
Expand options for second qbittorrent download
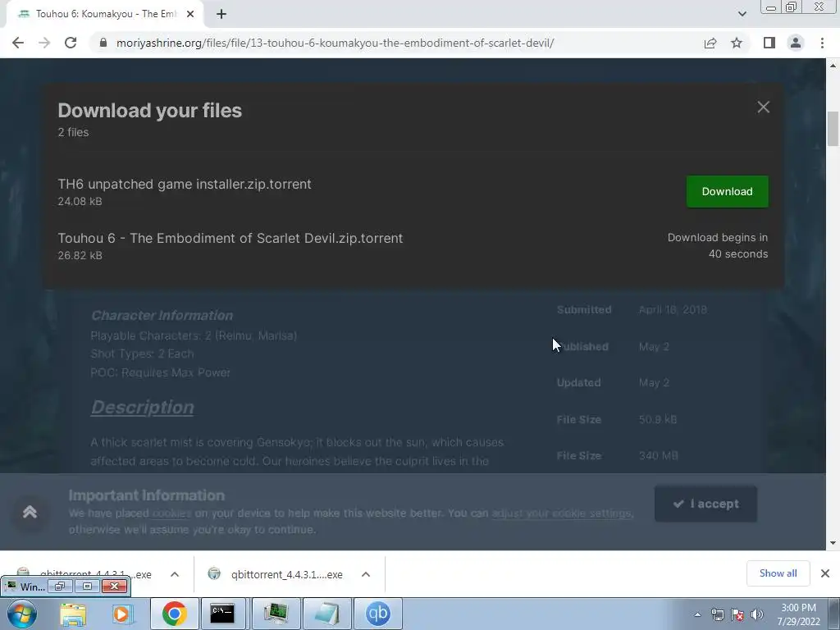365,574
